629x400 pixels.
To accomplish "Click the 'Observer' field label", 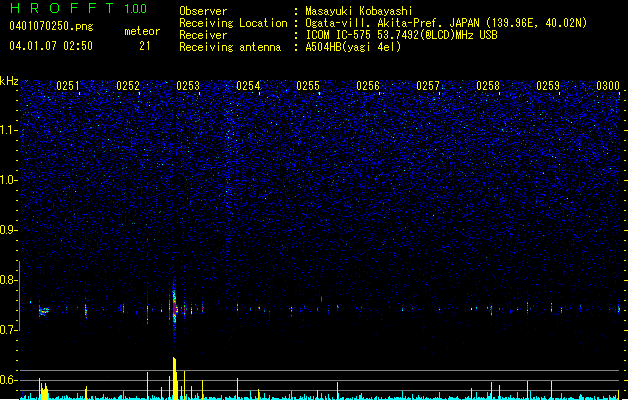I will [203, 11].
